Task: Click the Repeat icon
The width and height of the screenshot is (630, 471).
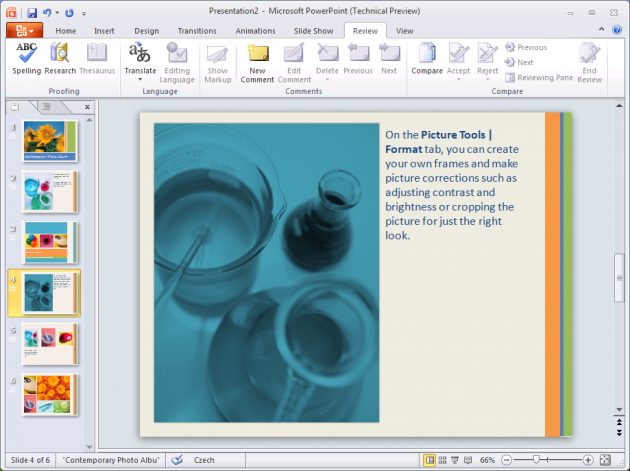Action: (70, 13)
